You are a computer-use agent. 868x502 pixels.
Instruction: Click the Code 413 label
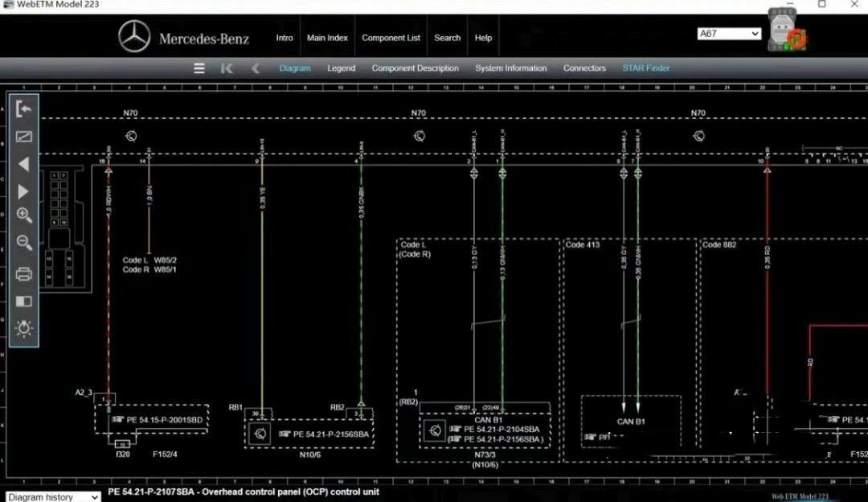tap(583, 245)
